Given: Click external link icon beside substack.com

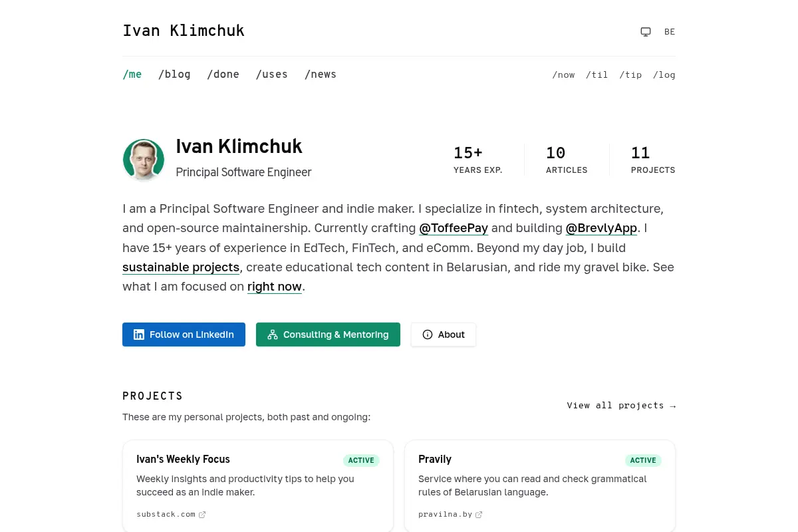Looking at the screenshot, I should (x=202, y=514).
